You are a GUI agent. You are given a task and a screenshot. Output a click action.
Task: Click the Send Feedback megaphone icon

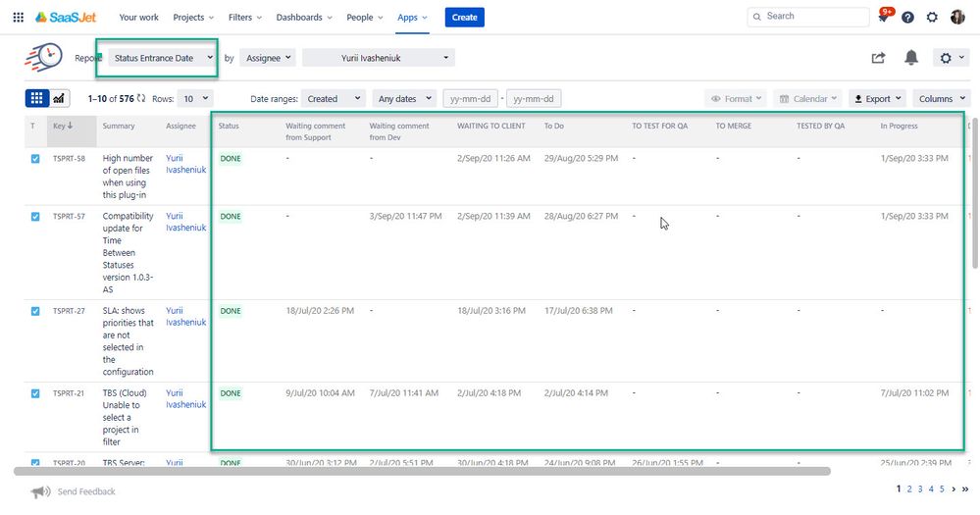coord(40,491)
